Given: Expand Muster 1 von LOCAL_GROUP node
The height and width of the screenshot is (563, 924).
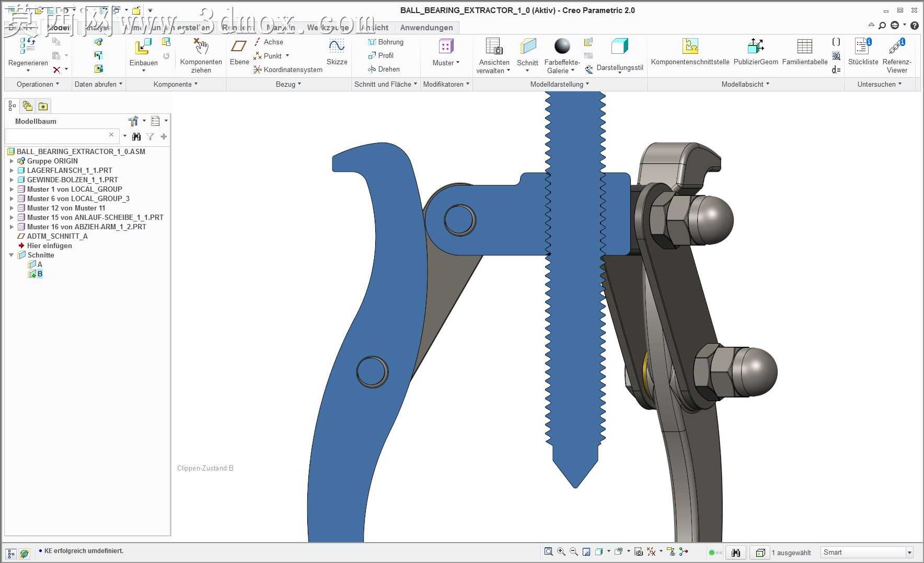Looking at the screenshot, I should point(11,189).
